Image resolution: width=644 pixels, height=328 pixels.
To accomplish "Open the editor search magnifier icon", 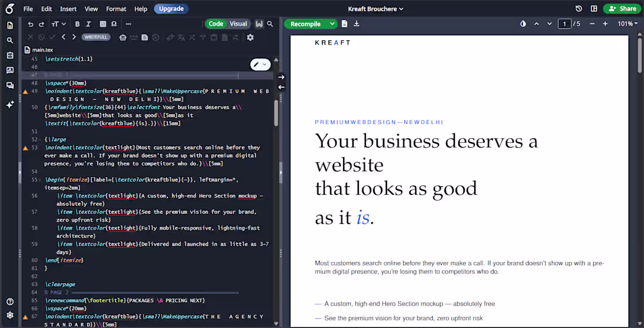I will (270, 24).
